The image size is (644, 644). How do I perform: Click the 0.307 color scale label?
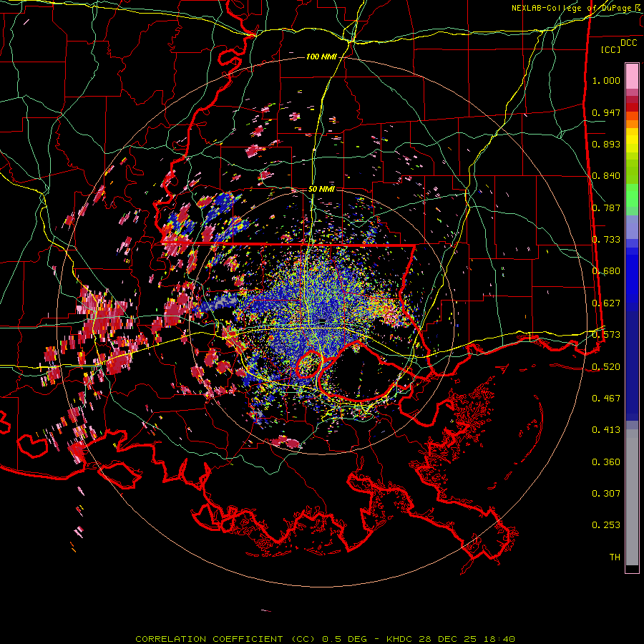pyautogui.click(x=606, y=494)
